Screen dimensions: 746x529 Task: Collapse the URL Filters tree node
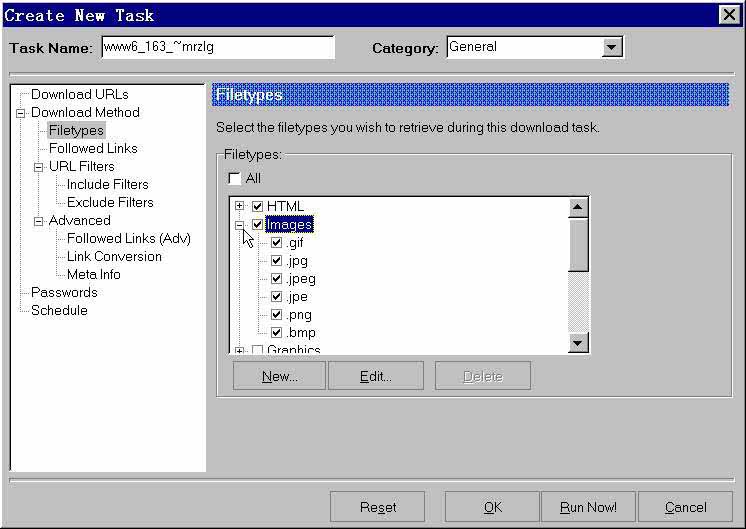pos(39,167)
